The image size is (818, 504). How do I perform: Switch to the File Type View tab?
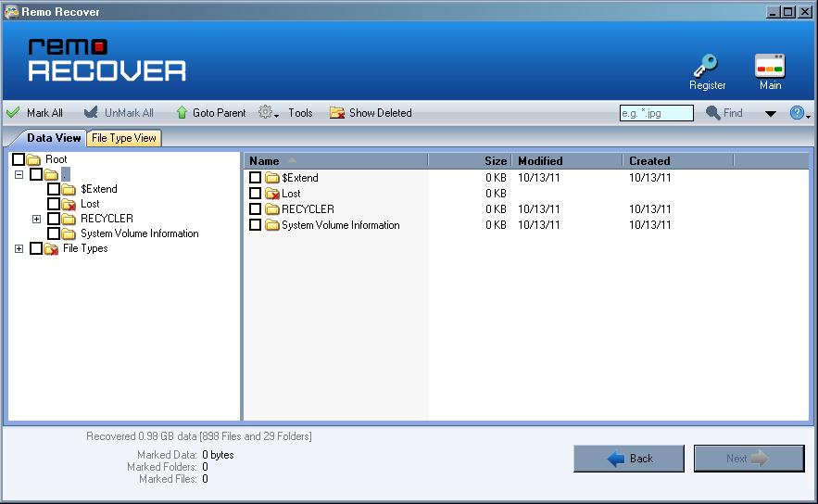point(123,138)
